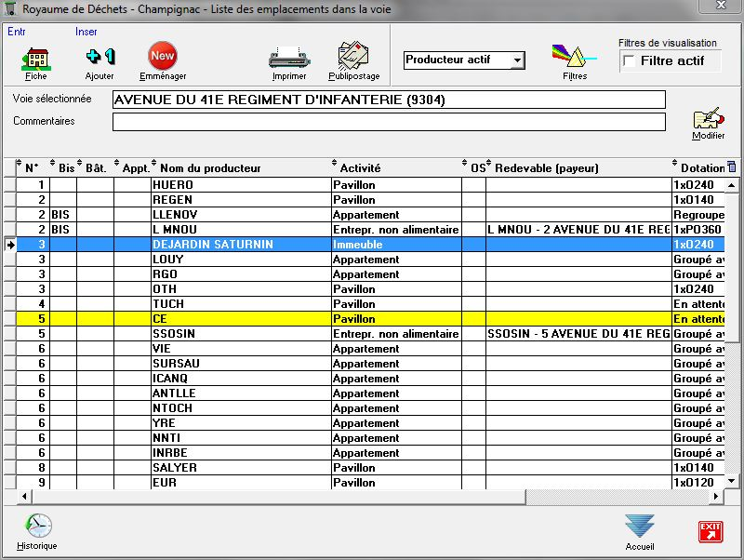Open the Publipostage mail merge icon

click(353, 58)
